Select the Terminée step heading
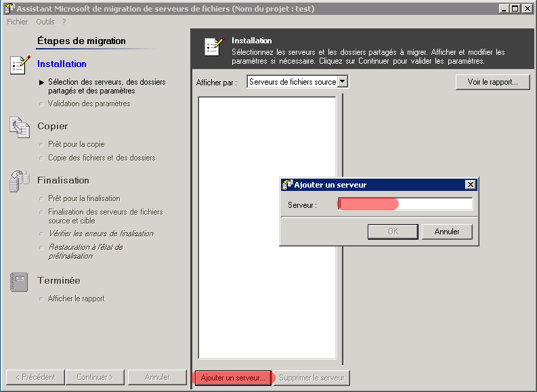The image size is (537, 392). [59, 281]
